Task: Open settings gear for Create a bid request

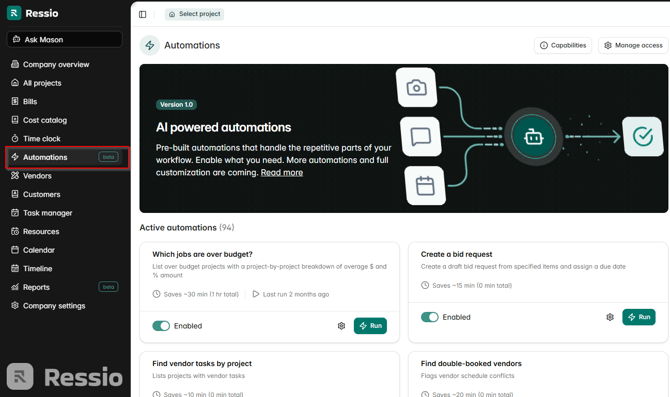Action: 610,317
